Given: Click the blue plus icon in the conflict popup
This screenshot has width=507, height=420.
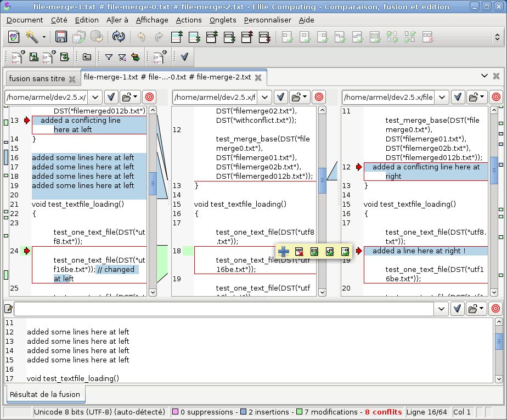Looking at the screenshot, I should coord(283,252).
